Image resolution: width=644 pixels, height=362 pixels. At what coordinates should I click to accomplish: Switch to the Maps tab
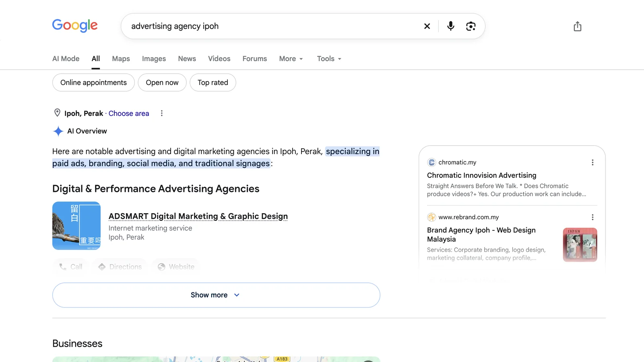coord(121,59)
